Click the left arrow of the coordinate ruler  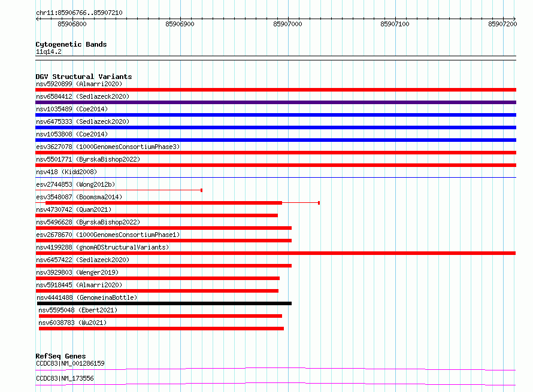tap(37, 19)
